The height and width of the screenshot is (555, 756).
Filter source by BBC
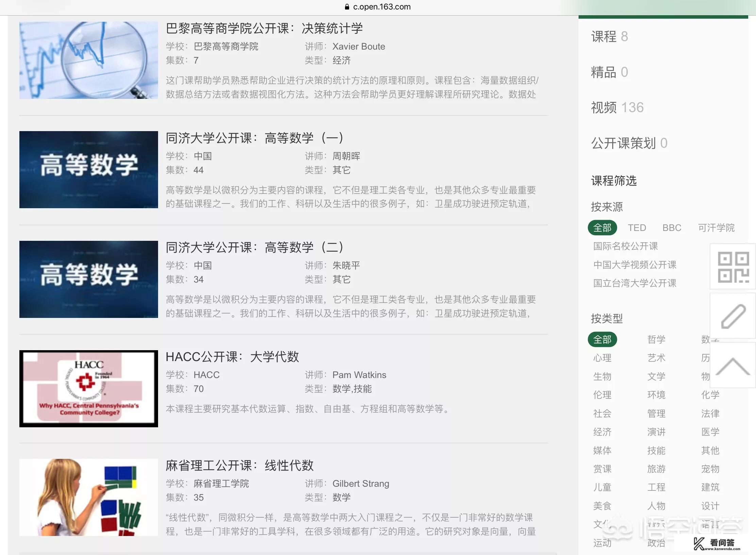(672, 228)
